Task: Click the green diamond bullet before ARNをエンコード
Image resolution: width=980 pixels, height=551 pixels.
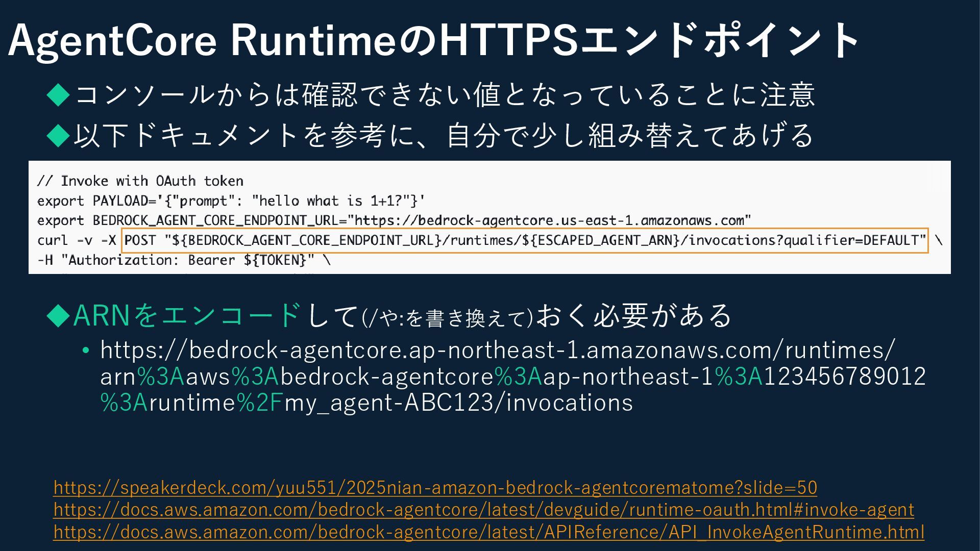Action: [58, 316]
